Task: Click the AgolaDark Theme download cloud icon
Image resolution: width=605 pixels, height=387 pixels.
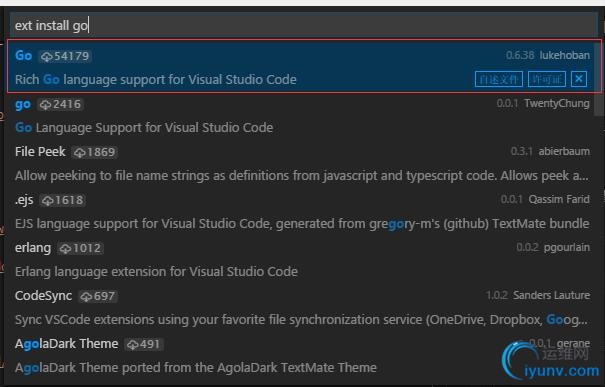Action: click(x=133, y=344)
